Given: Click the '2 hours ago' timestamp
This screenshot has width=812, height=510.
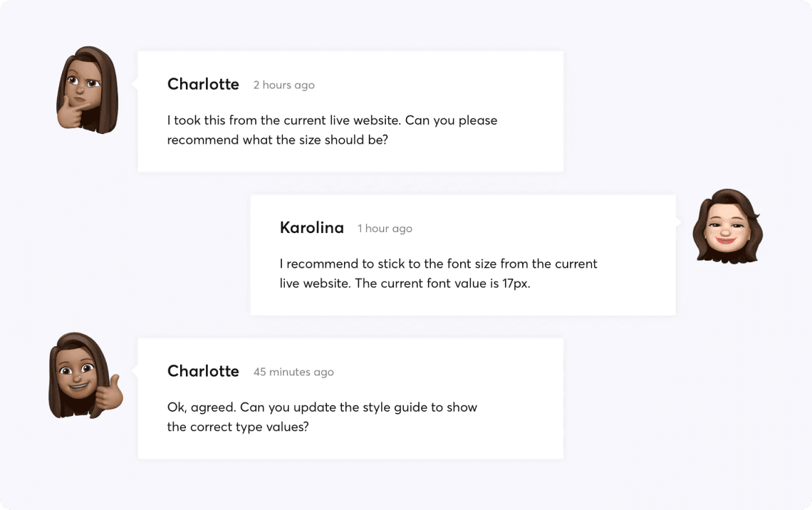Looking at the screenshot, I should pyautogui.click(x=283, y=85).
